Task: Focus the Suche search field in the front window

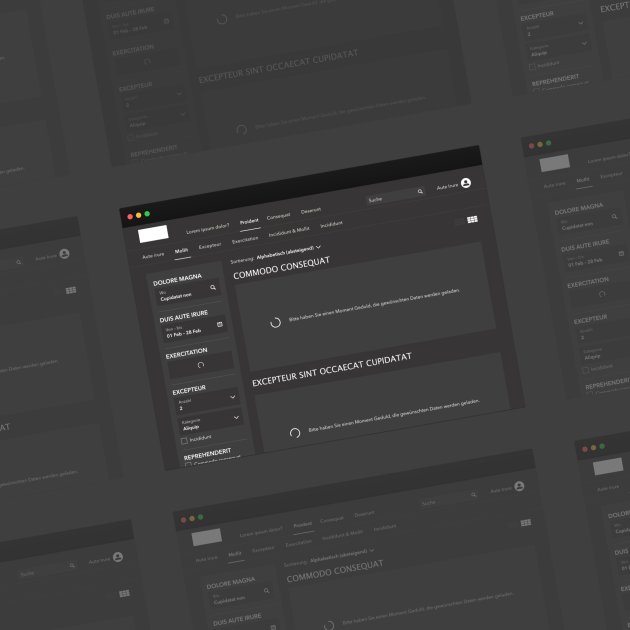Action: pos(396,196)
